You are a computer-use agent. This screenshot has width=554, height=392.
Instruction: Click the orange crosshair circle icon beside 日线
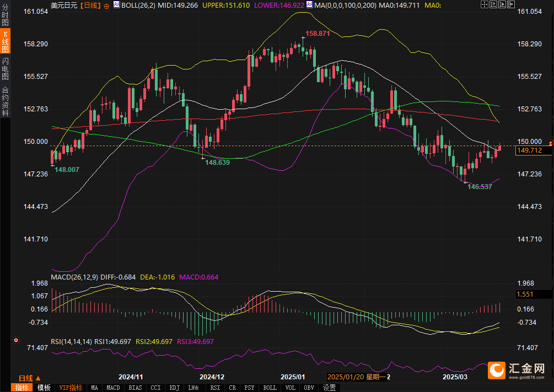pyautogui.click(x=106, y=6)
